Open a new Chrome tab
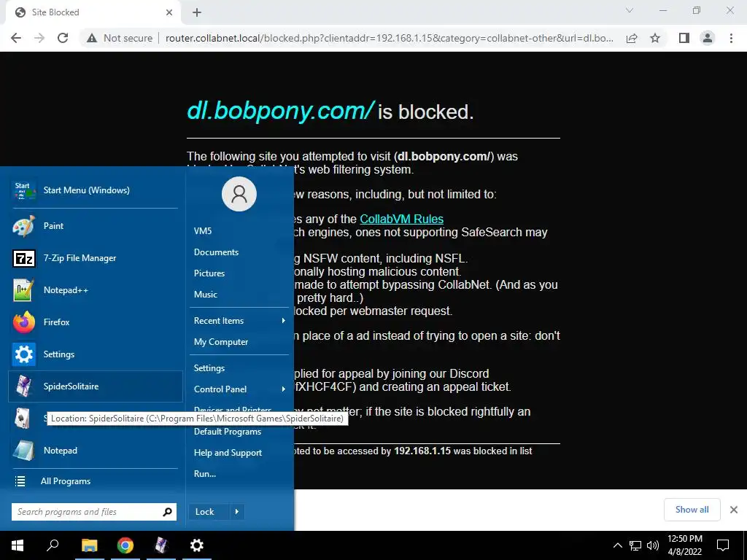This screenshot has width=747, height=560. [197, 12]
